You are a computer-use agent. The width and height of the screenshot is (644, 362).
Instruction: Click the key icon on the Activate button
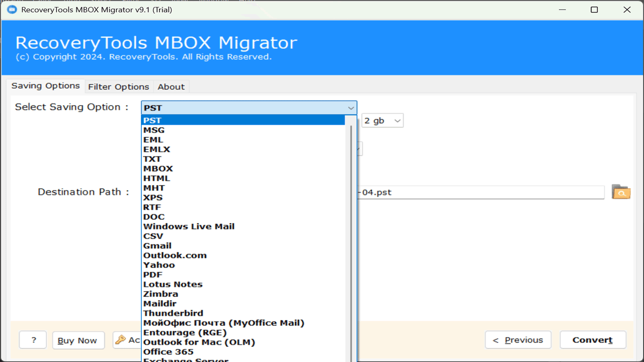[121, 340]
